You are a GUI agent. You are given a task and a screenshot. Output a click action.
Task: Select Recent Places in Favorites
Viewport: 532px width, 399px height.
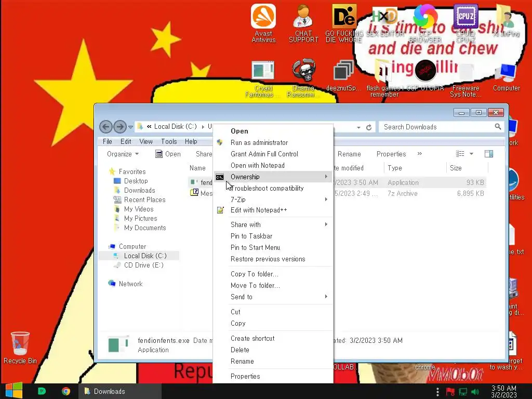click(x=144, y=200)
